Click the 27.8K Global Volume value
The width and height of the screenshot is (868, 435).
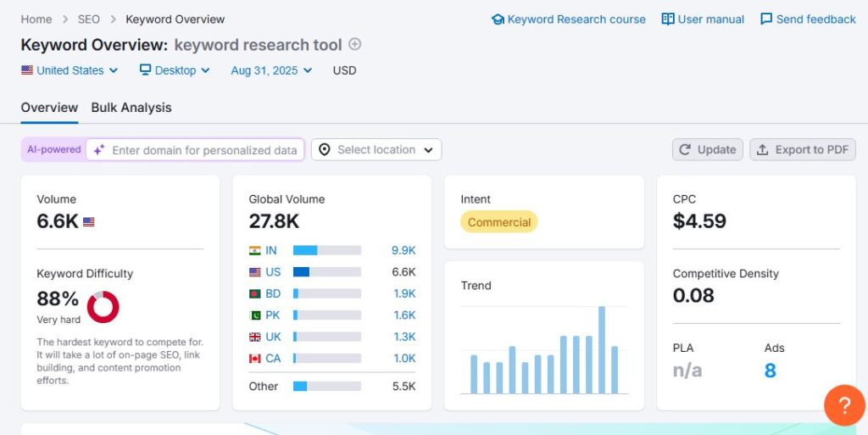274,221
